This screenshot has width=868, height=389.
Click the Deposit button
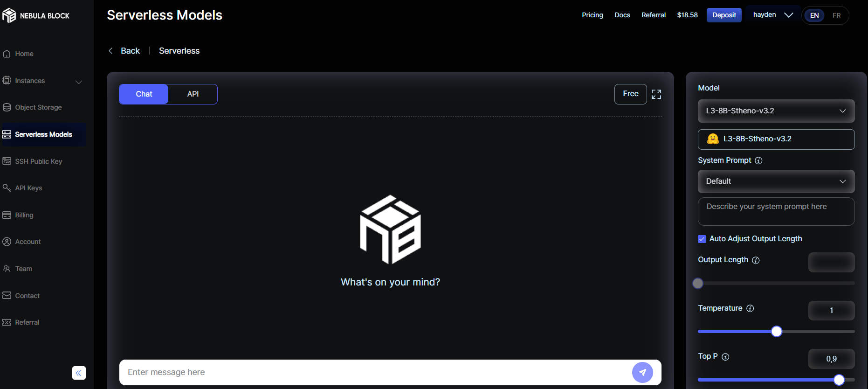click(x=723, y=15)
